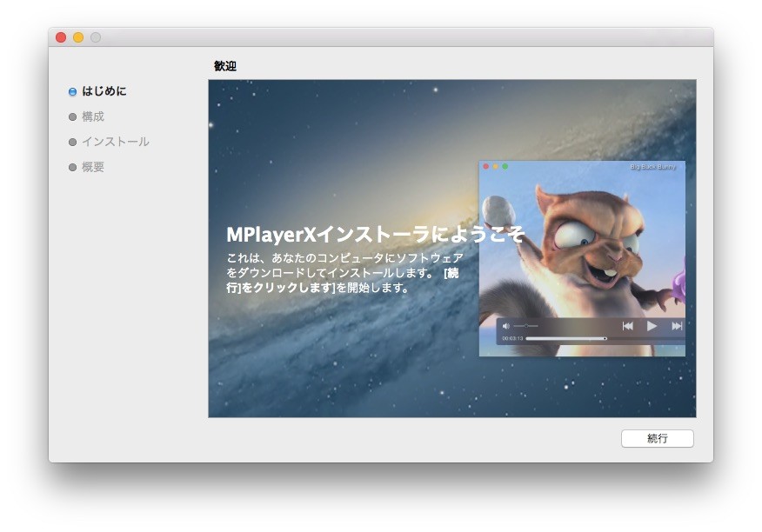Click the blue bullet beside はじめに

tap(72, 92)
